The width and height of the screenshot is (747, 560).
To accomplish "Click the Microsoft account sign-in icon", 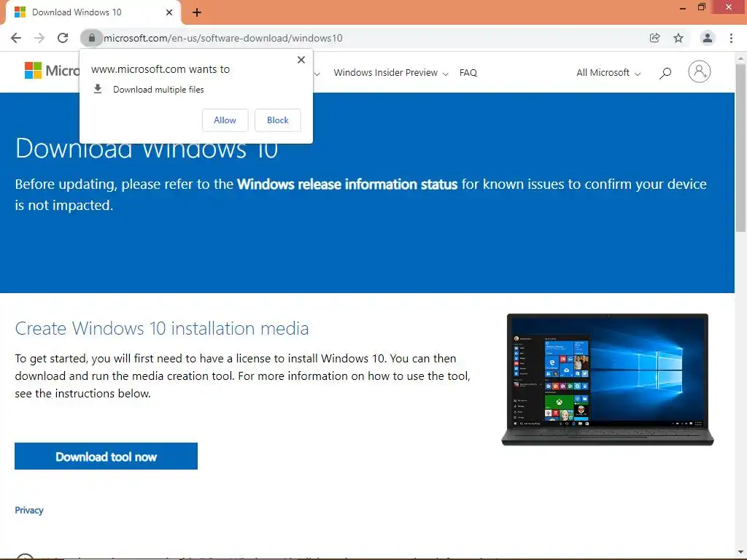I will [x=700, y=72].
